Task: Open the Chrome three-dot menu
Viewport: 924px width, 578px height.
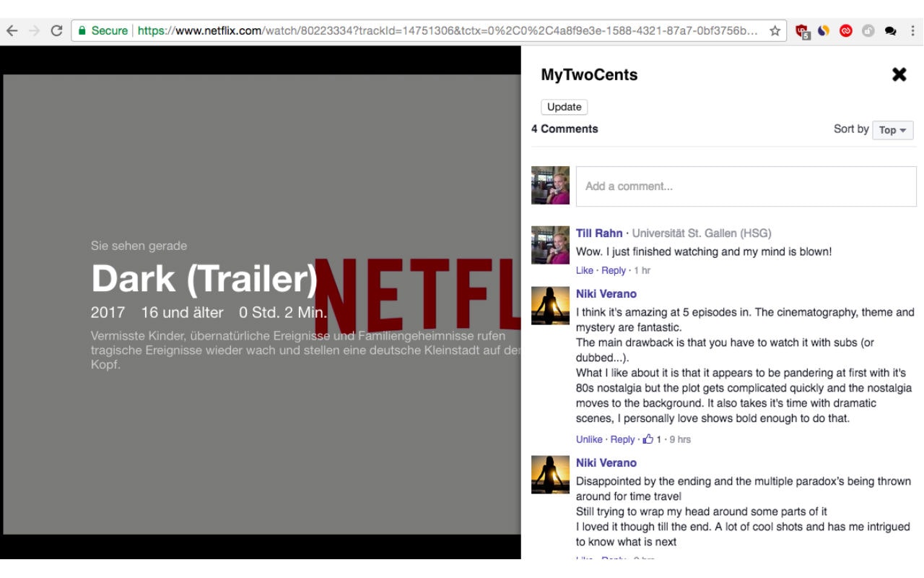Action: pos(912,31)
